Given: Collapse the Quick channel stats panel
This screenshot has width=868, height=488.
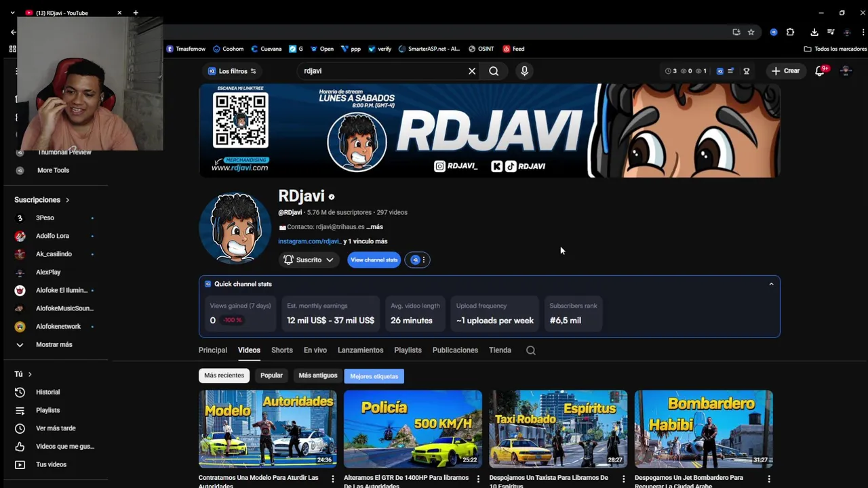Looking at the screenshot, I should point(771,284).
